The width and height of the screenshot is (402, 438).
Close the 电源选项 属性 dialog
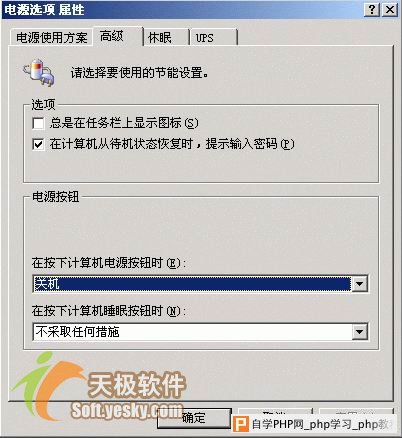[x=390, y=9]
